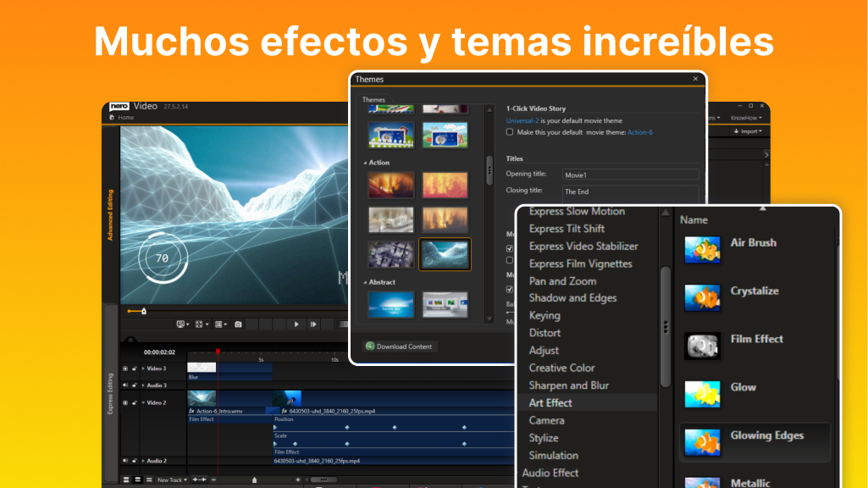The image size is (868, 488).
Task: Select the medium track height icon bottom left
Action: (137, 480)
